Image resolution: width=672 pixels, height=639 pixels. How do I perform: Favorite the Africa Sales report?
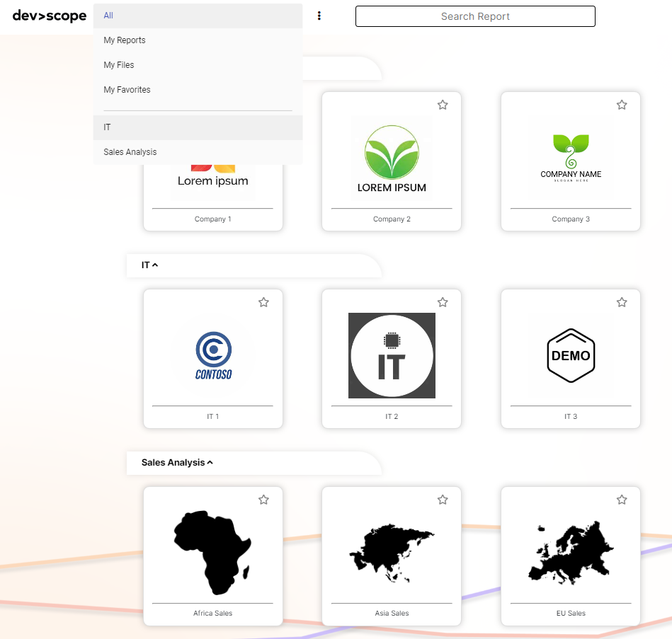pos(263,500)
